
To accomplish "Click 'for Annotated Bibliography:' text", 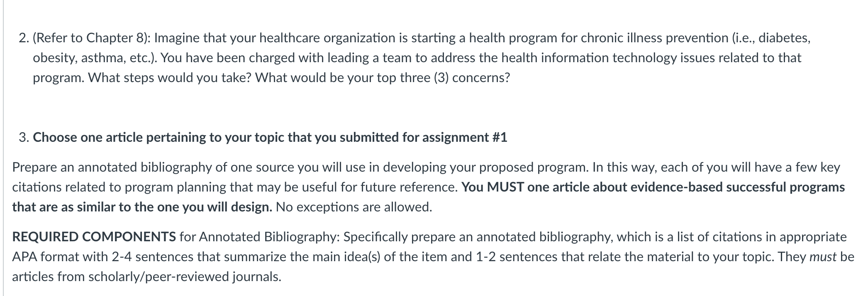I will tap(260, 237).
